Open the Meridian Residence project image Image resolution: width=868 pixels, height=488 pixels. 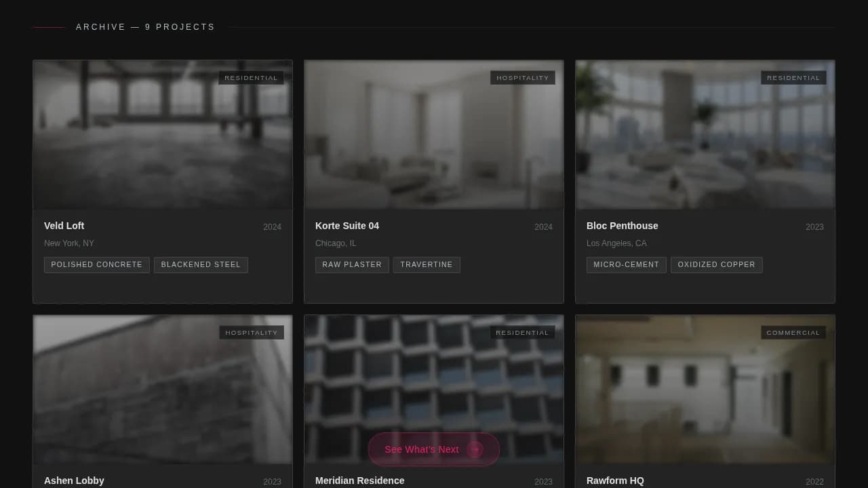[434, 390]
